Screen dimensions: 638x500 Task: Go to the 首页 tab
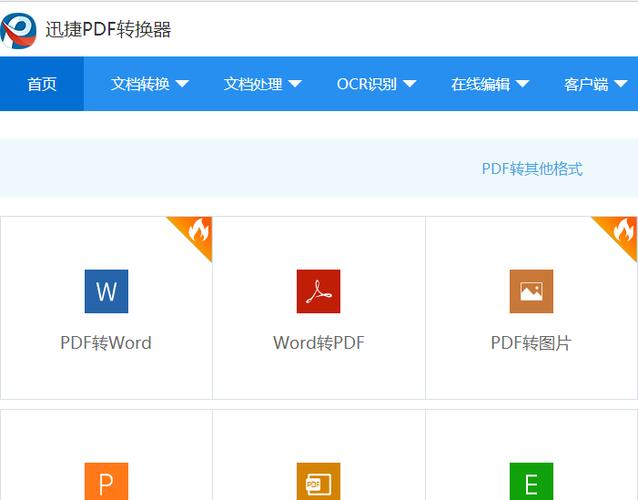click(42, 84)
